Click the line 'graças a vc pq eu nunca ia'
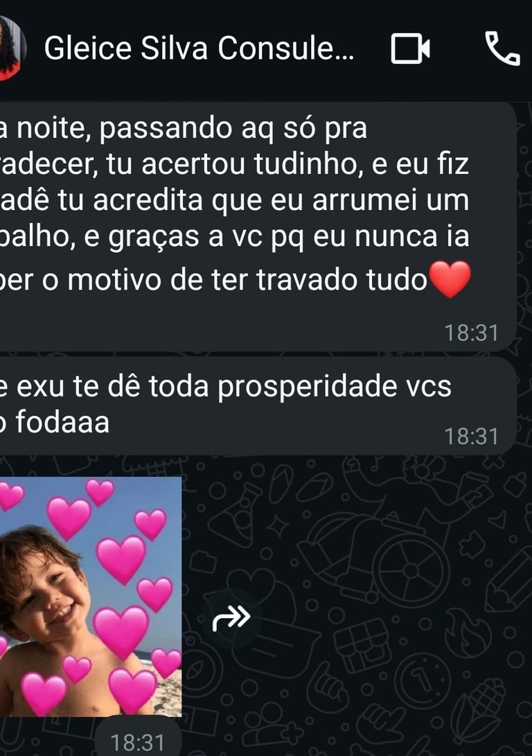This screenshot has width=532, height=756. point(289,237)
